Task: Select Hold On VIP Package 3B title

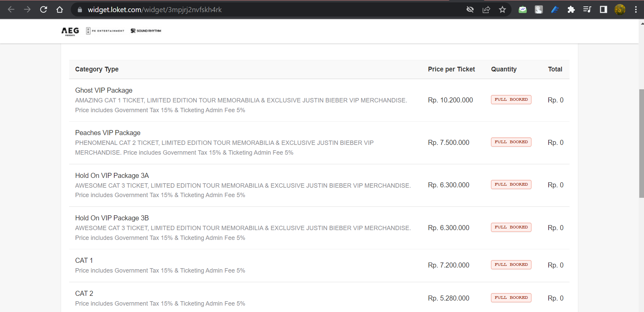Action: [112, 218]
